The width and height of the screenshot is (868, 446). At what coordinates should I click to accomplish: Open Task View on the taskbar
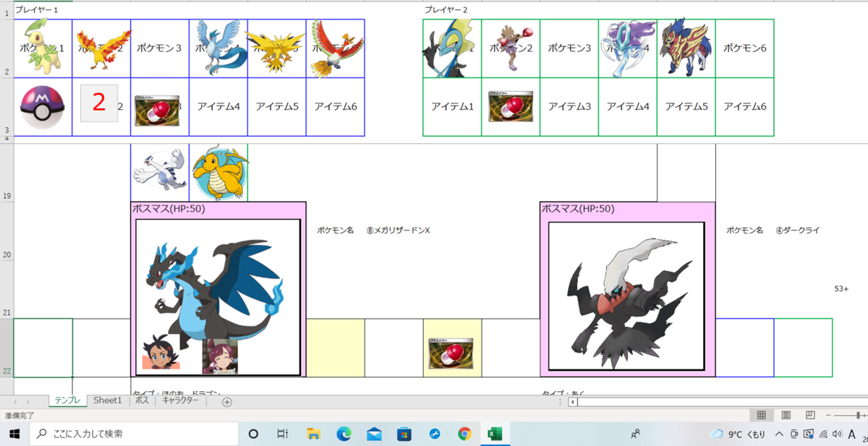coord(283,434)
